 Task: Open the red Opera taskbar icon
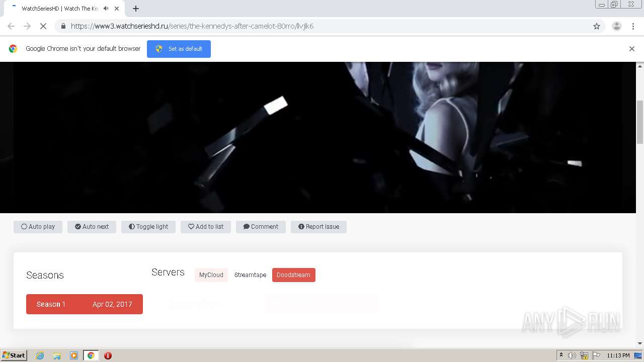(108, 355)
